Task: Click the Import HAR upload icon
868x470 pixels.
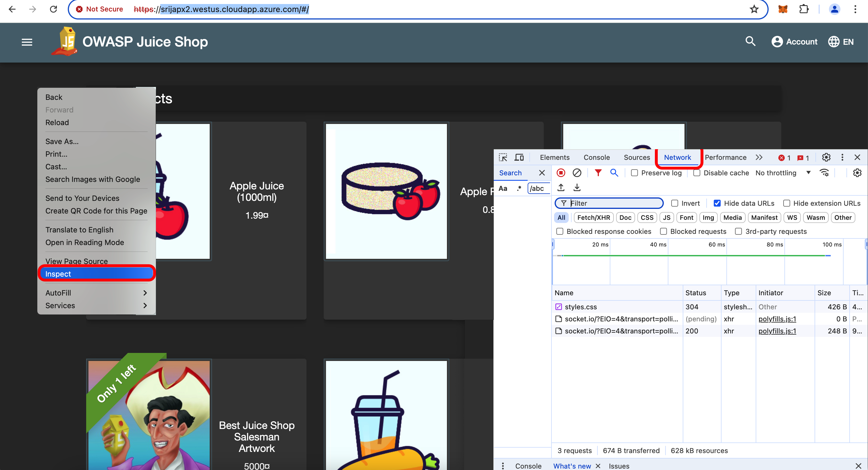Action: coord(561,188)
